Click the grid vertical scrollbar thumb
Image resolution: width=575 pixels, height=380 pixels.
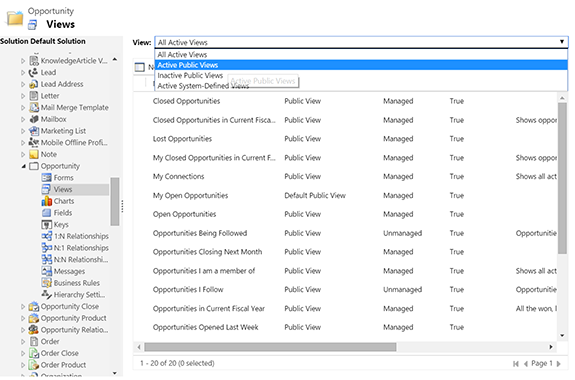click(562, 178)
